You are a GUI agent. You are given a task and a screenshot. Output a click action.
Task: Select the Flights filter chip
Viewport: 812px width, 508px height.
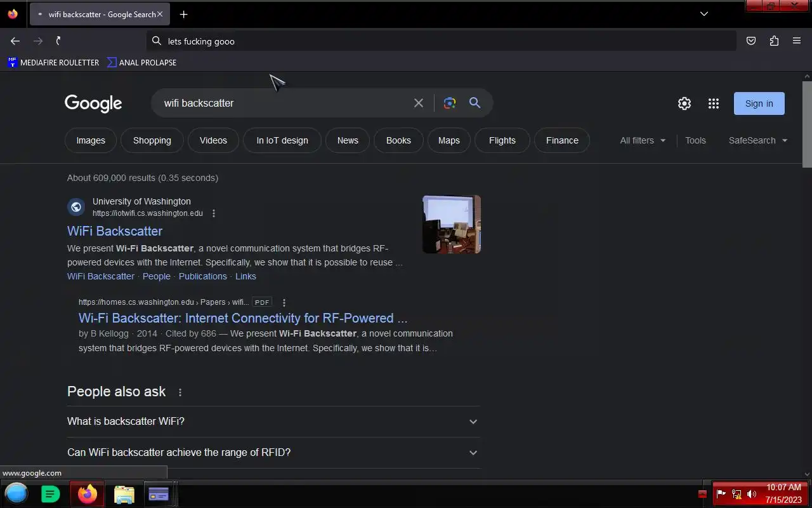click(x=502, y=140)
